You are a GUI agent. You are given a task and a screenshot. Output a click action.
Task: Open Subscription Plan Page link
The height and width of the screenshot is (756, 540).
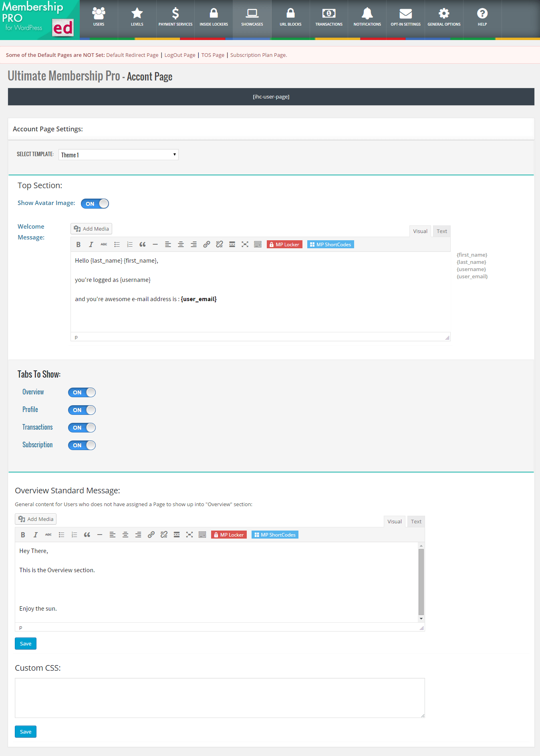click(258, 55)
